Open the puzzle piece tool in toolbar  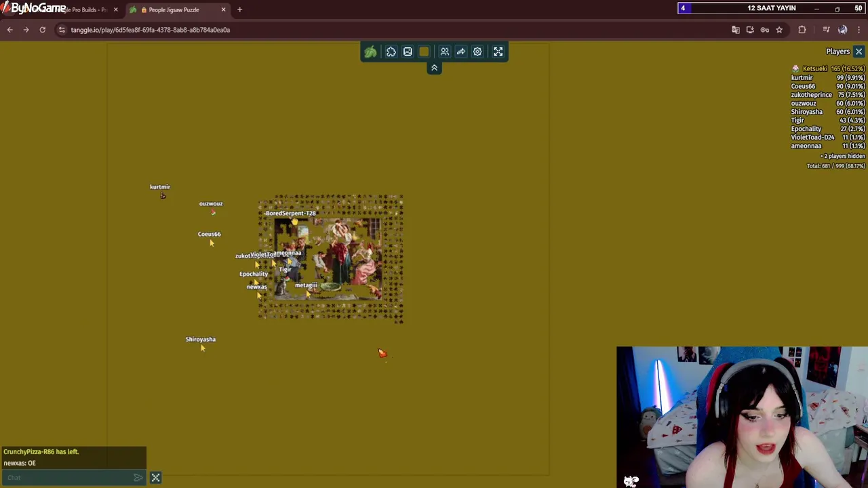pos(391,52)
